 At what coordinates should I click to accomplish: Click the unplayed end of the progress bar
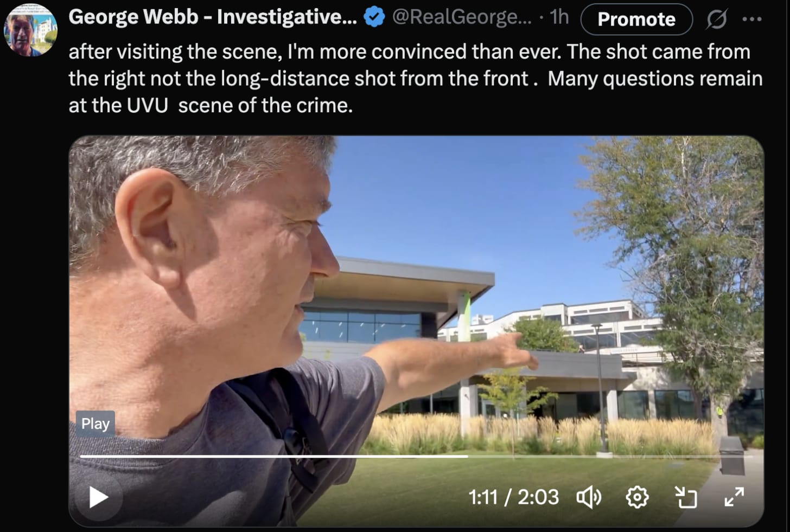coord(610,456)
